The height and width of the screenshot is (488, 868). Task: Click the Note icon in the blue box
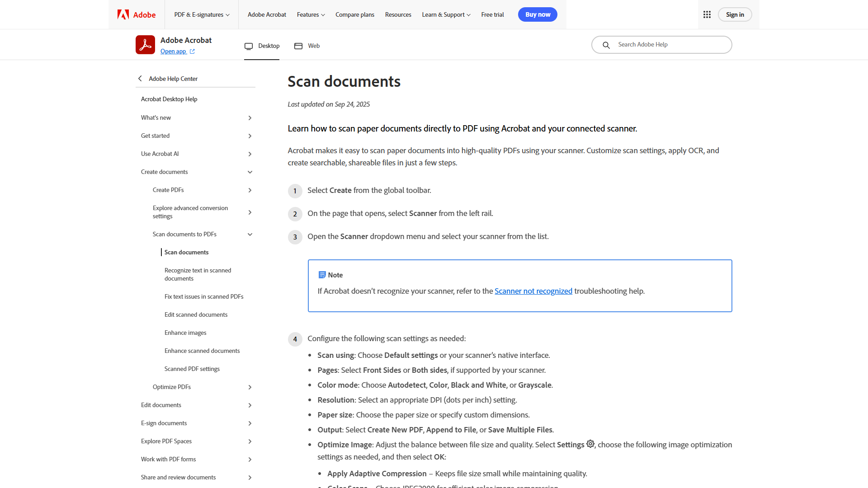tap(322, 274)
